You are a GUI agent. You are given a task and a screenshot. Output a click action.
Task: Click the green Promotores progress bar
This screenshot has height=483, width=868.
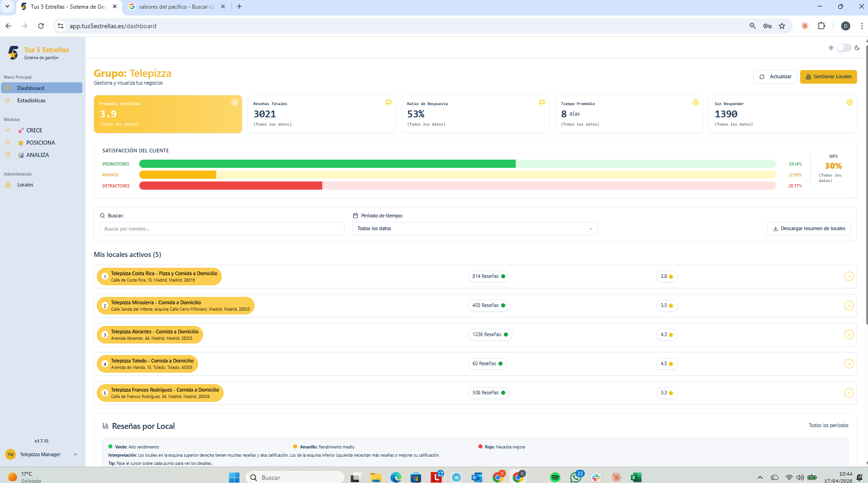pyautogui.click(x=327, y=164)
